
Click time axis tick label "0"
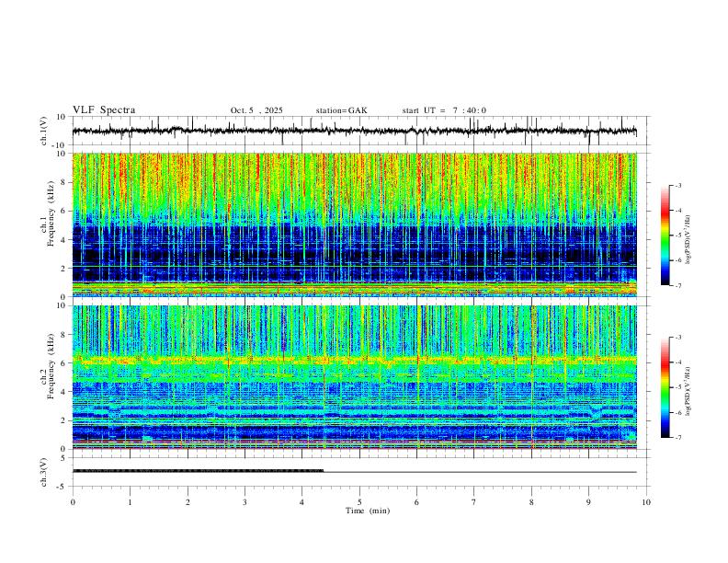pos(73,502)
